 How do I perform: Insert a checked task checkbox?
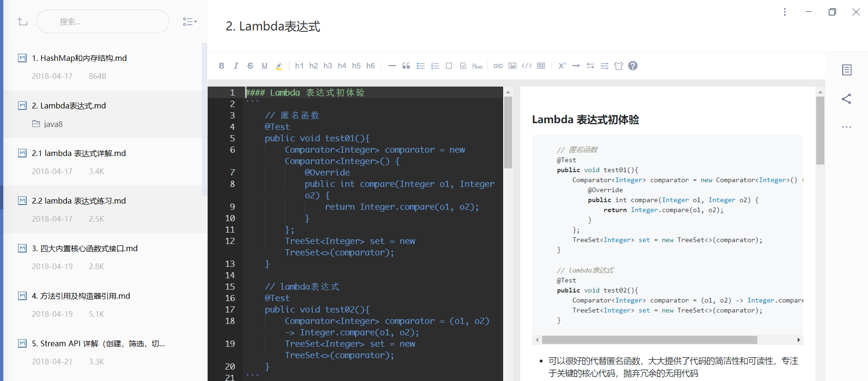[x=463, y=66]
